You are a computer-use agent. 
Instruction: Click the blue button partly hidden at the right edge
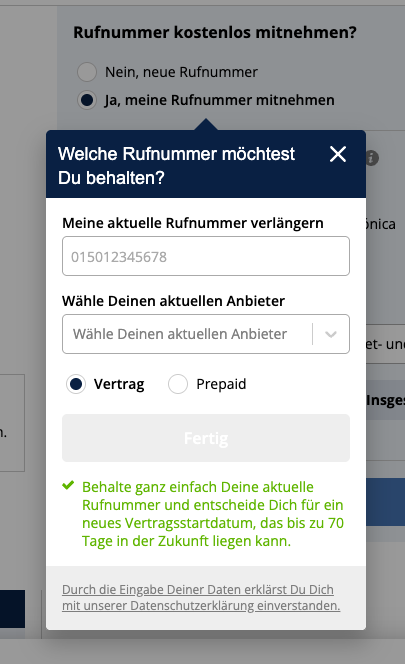click(386, 502)
